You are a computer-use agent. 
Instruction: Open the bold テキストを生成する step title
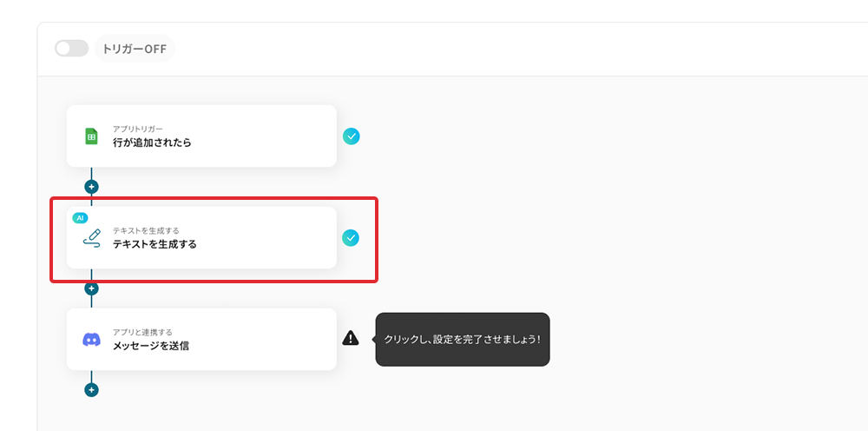(x=155, y=244)
